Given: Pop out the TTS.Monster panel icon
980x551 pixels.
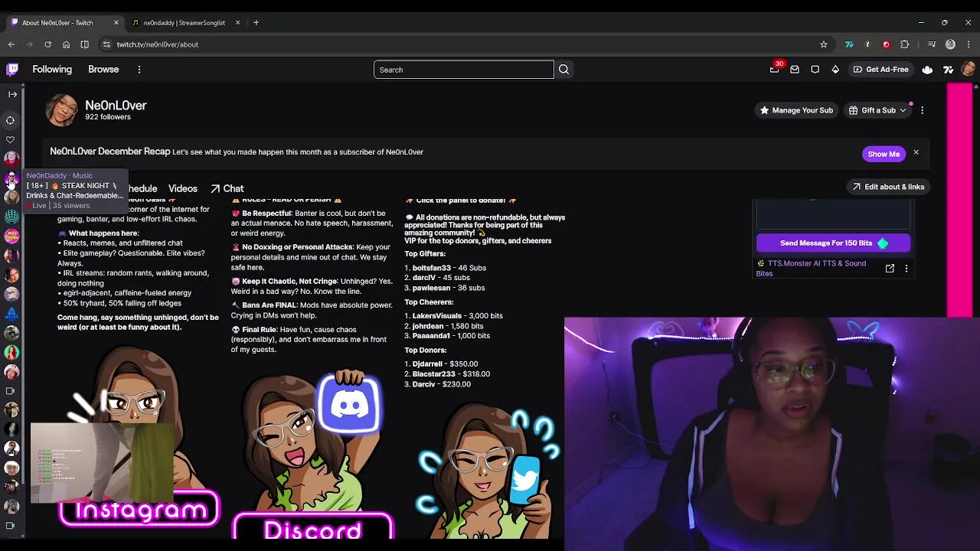Looking at the screenshot, I should coord(890,269).
